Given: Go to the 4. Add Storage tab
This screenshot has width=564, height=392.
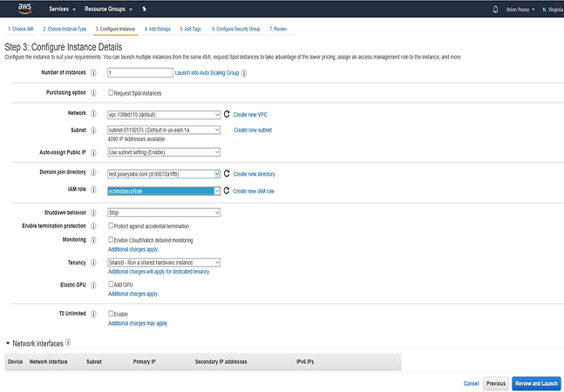Looking at the screenshot, I should [158, 29].
